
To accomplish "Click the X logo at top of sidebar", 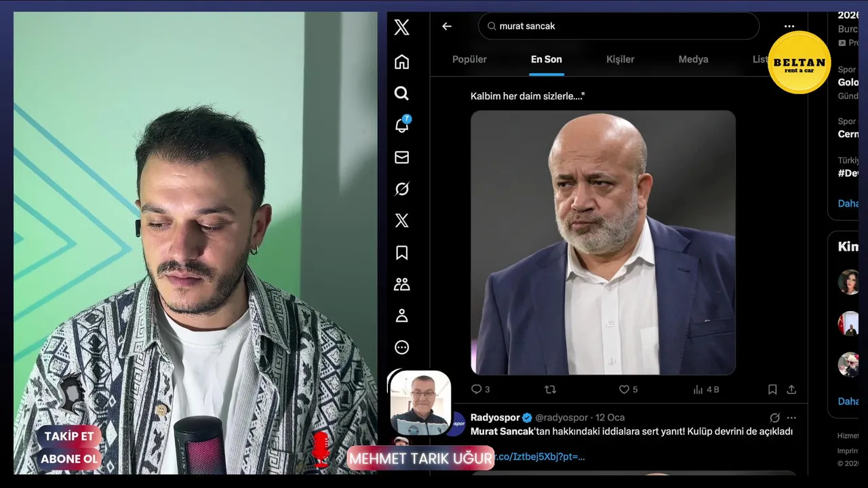I will pyautogui.click(x=401, y=27).
